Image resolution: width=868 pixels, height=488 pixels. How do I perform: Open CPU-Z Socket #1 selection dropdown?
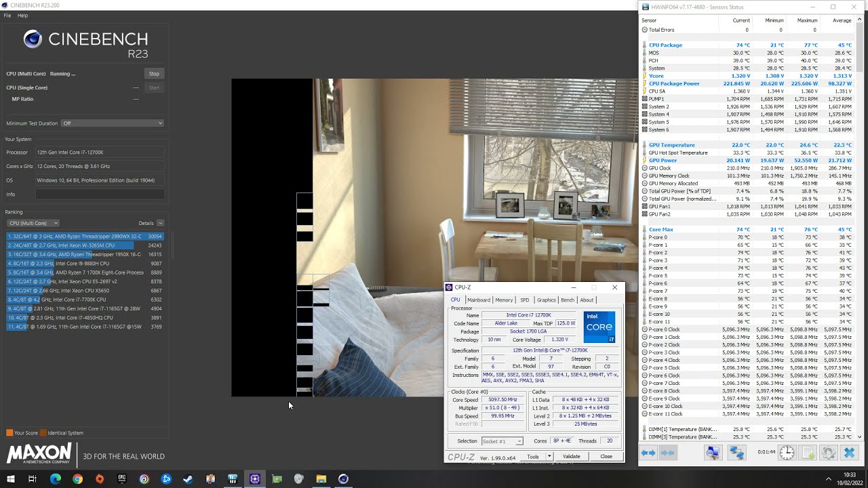(x=502, y=441)
